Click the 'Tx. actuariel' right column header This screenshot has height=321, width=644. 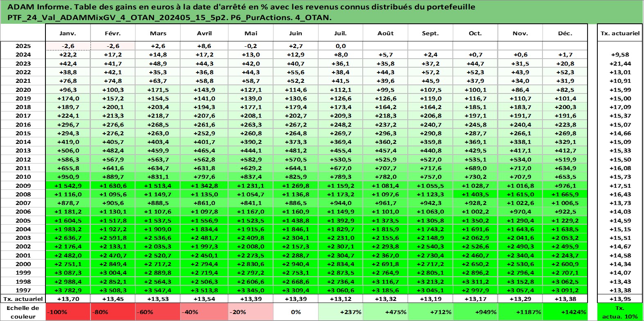pyautogui.click(x=620, y=33)
